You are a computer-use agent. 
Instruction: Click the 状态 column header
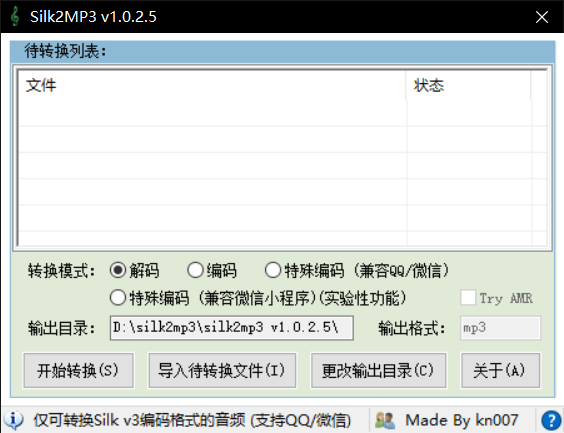[468, 85]
